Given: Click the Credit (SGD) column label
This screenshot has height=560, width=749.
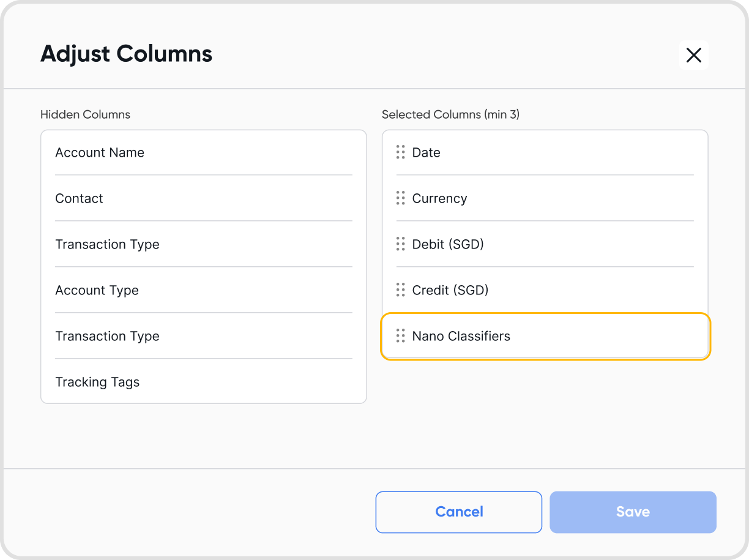Looking at the screenshot, I should [450, 290].
